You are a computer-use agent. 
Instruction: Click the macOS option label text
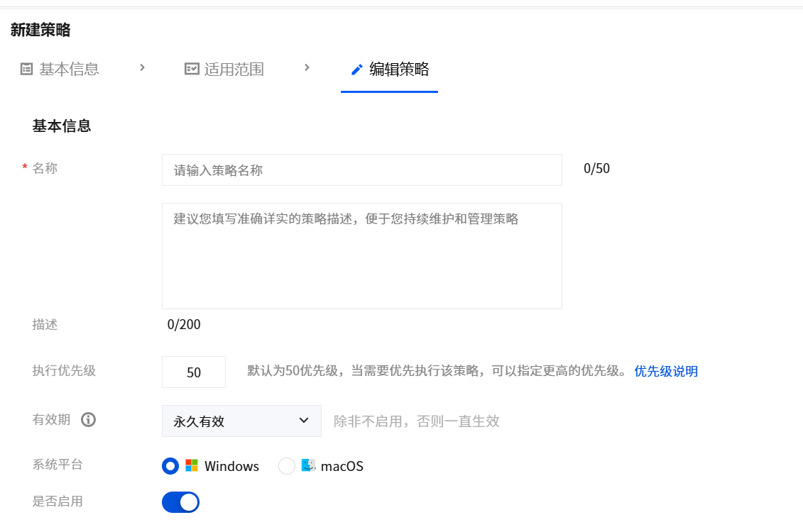pyautogui.click(x=342, y=466)
